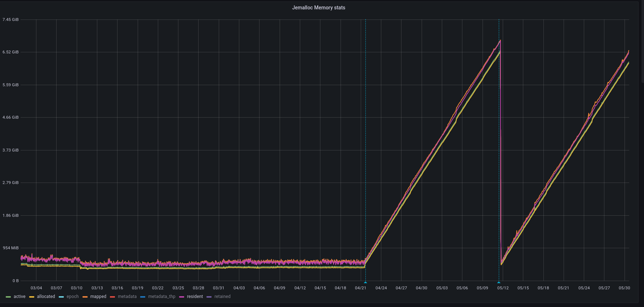Click the annotation marker near 05/12
Screen dimensions: 644x307
(x=499, y=282)
